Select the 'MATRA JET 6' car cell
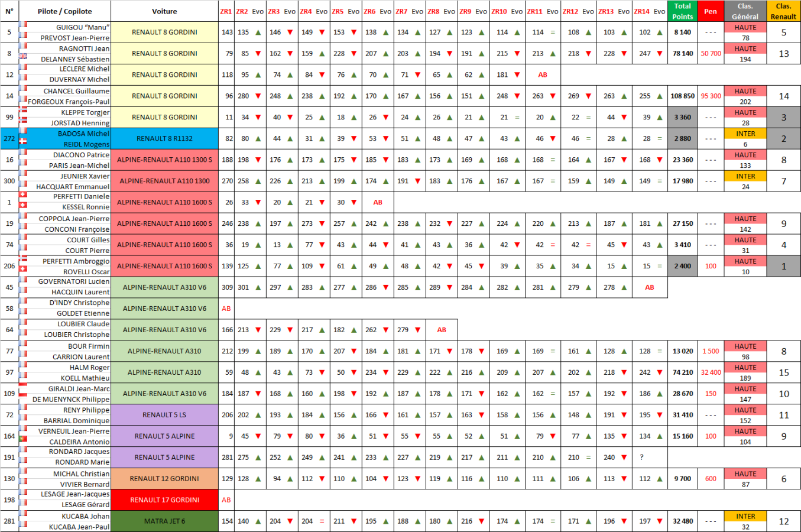Screen dimensions: 801x532 tap(164, 521)
